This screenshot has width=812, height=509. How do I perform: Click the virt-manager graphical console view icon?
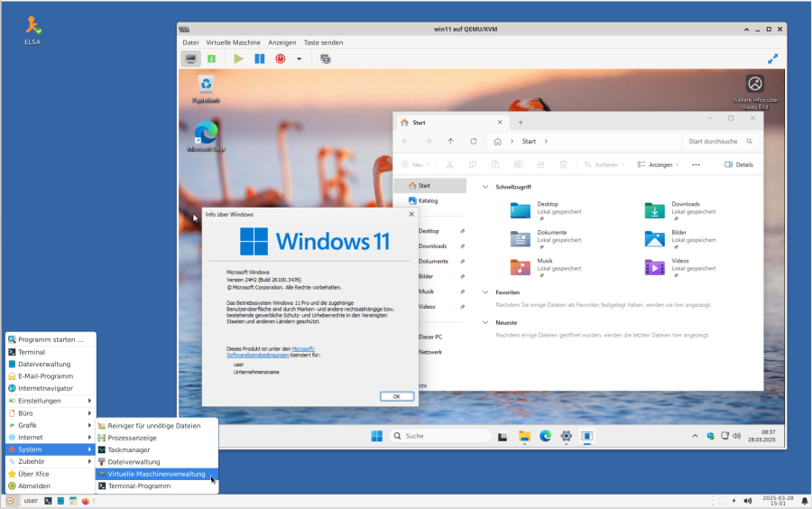(190, 59)
